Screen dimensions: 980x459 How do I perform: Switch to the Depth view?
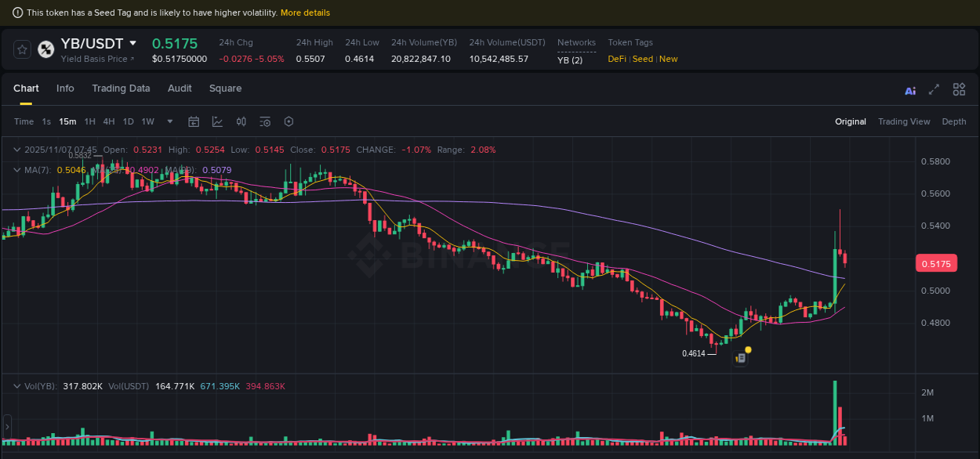(x=954, y=121)
